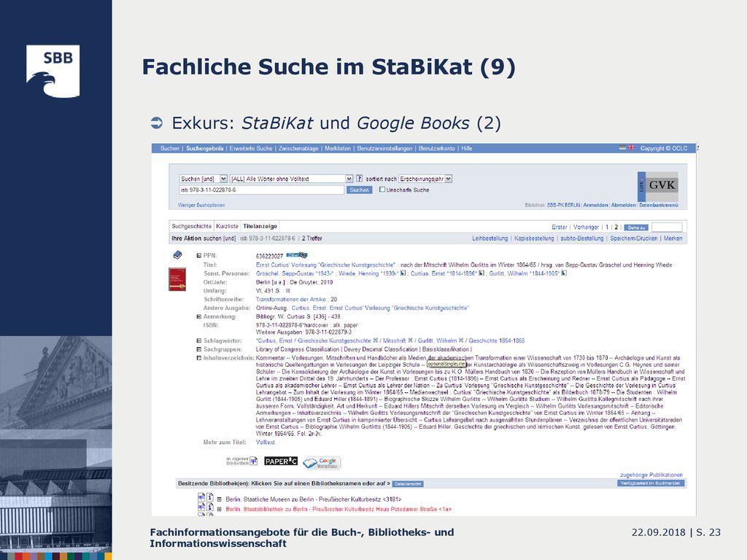Click the Kopiebestellung link
Viewport: 747px width, 560px height.
(534, 238)
